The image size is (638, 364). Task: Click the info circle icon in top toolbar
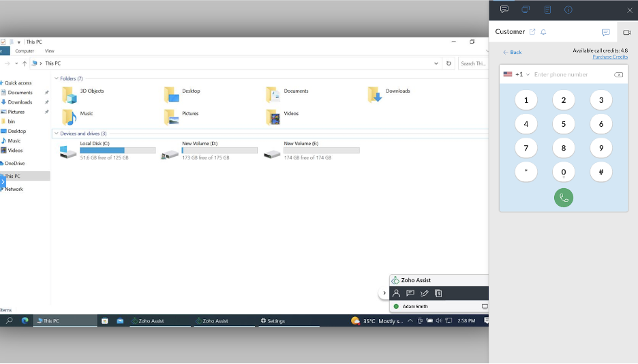(568, 10)
